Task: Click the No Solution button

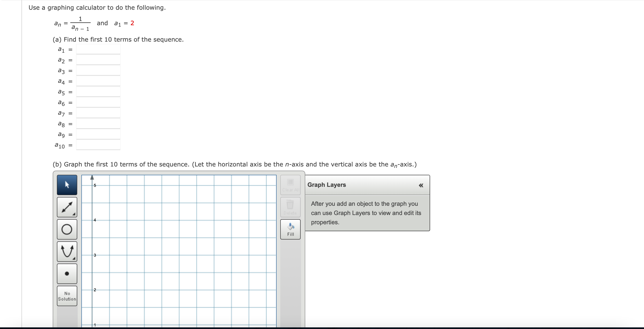Action: pos(67,295)
